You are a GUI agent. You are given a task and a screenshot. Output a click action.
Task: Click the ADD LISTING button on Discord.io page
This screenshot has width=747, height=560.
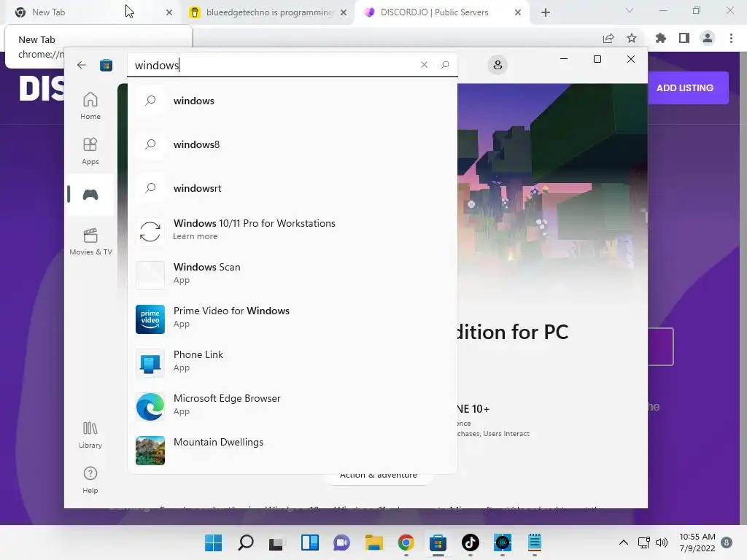coord(684,88)
